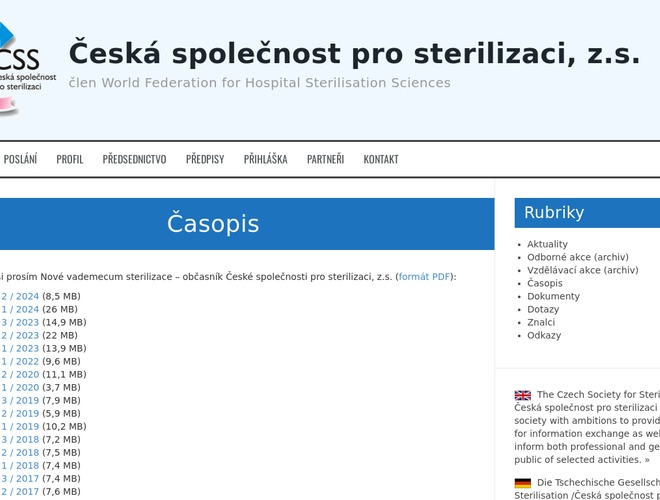Viewport: 660px width, 500px height.
Task: Open Aktuality in the Rubriky sidebar
Action: tap(547, 244)
